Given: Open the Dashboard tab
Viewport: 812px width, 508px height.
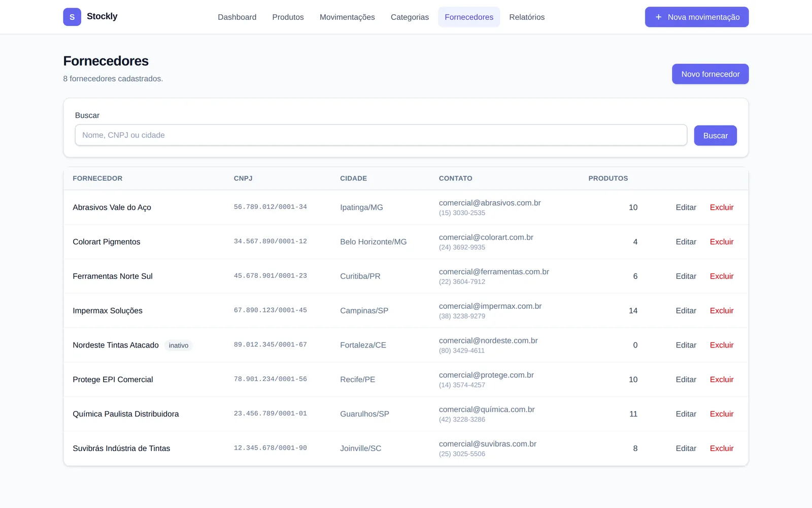Looking at the screenshot, I should (x=237, y=17).
